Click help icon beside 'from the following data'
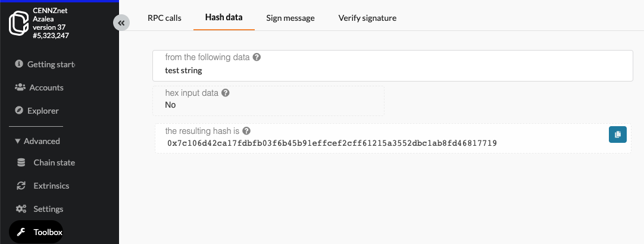The width and height of the screenshot is (644, 244). point(257,57)
